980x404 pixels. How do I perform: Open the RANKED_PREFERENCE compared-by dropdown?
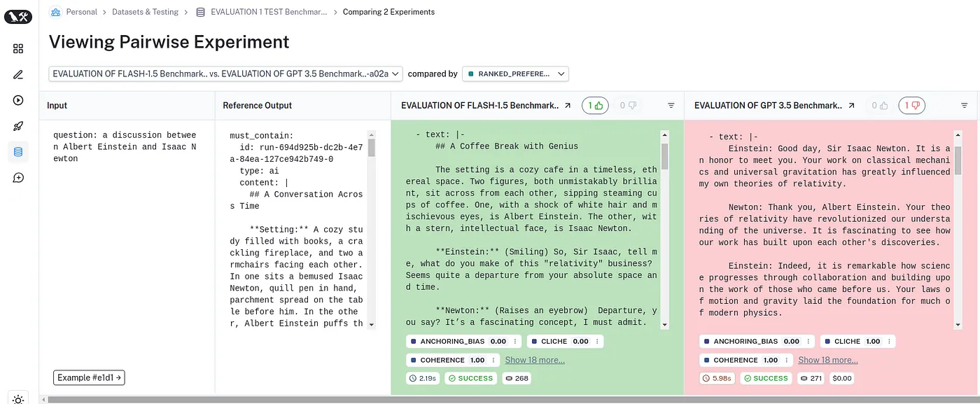(515, 74)
